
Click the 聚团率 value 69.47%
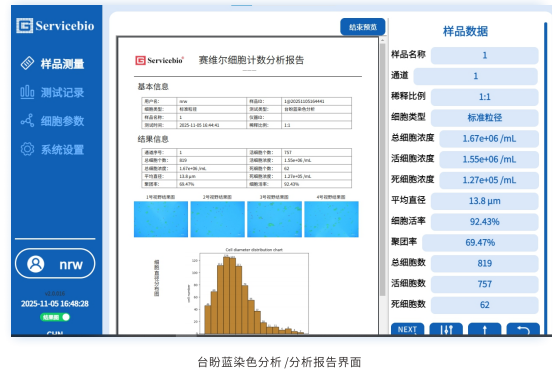pos(480,242)
